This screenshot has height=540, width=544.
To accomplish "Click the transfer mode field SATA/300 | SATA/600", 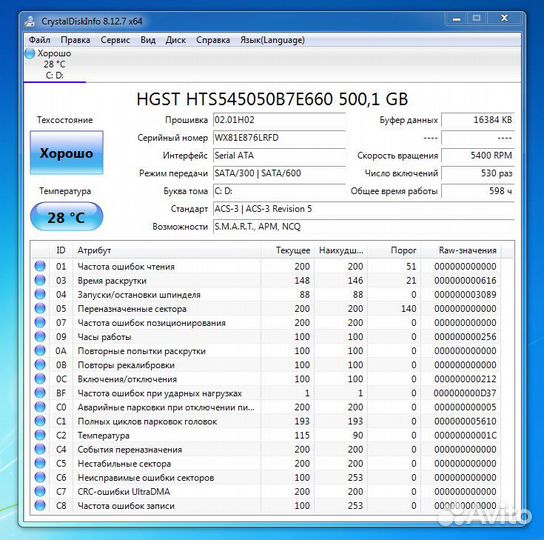I will pyautogui.click(x=279, y=173).
